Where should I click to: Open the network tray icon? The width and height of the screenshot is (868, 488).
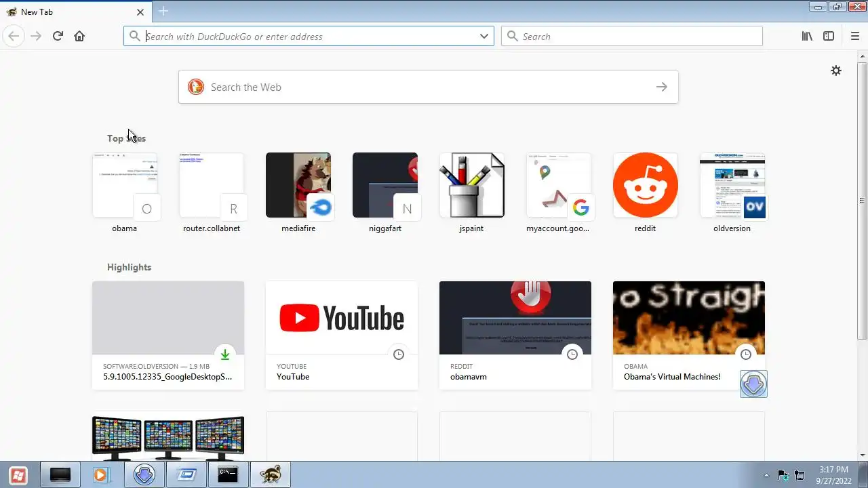pos(800,475)
